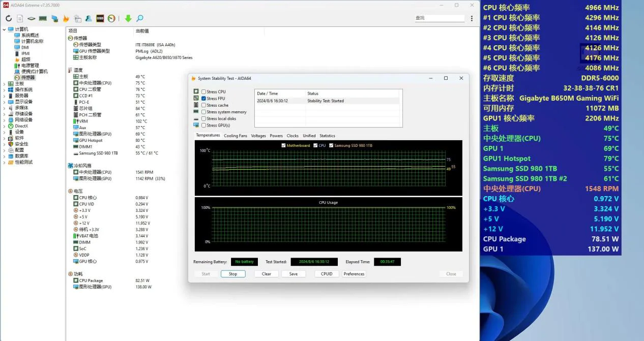Toggle the Motherboard graph legend checkbox
644x341 pixels.
click(x=283, y=146)
